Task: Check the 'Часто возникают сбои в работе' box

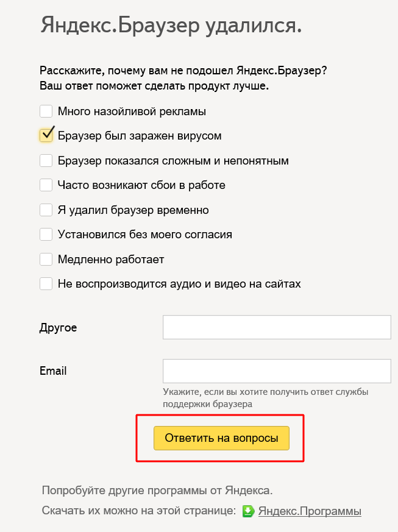Action: click(x=46, y=185)
